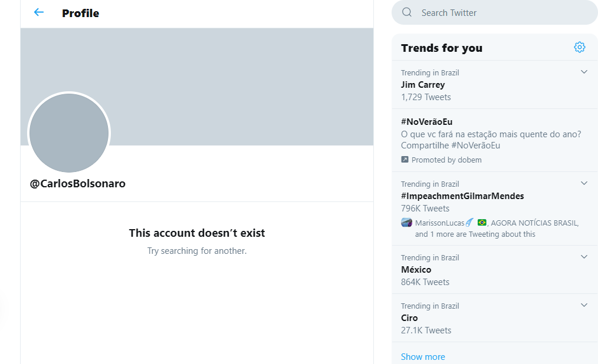Click the Brazil flag emoji icon
The height and width of the screenshot is (364, 598).
tap(482, 223)
